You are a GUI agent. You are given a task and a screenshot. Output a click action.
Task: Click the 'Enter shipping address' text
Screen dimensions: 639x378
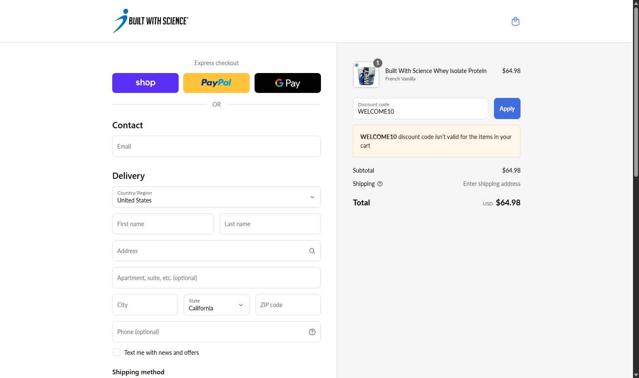pos(491,184)
